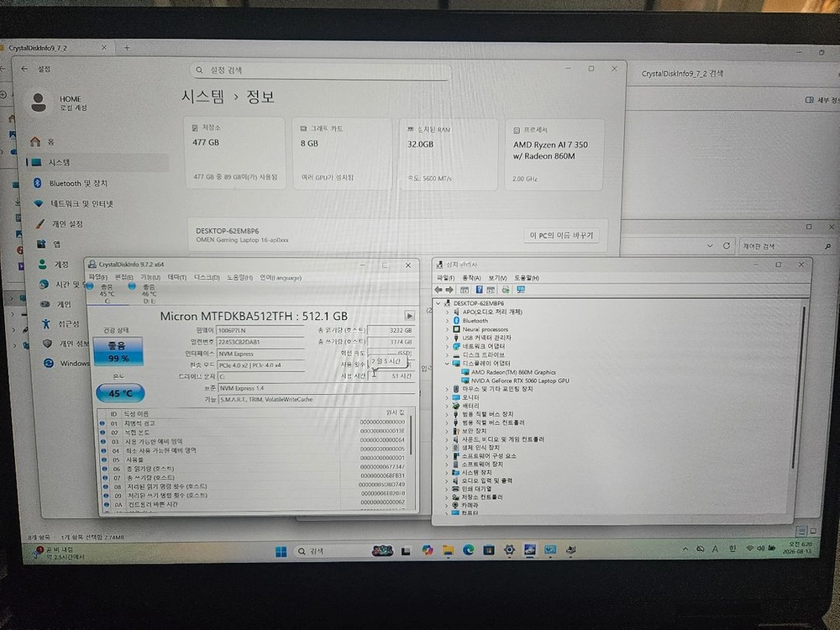This screenshot has height=630, width=840.
Task: Collapse the DESKTOP-62EMBP6 root node
Action: click(438, 303)
